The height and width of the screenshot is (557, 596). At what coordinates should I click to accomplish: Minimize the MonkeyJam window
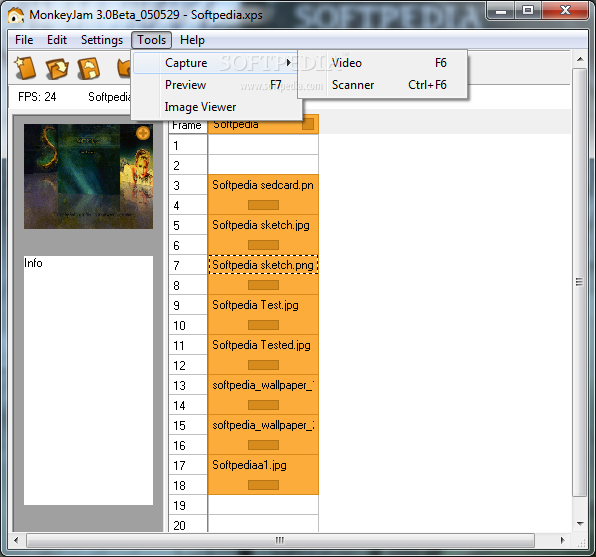501,11
